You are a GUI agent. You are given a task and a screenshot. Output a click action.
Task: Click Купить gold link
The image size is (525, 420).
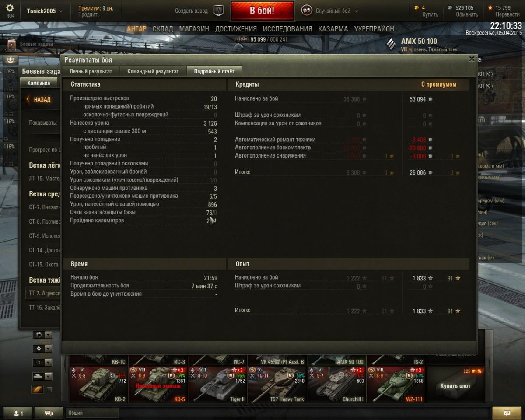[x=430, y=14]
